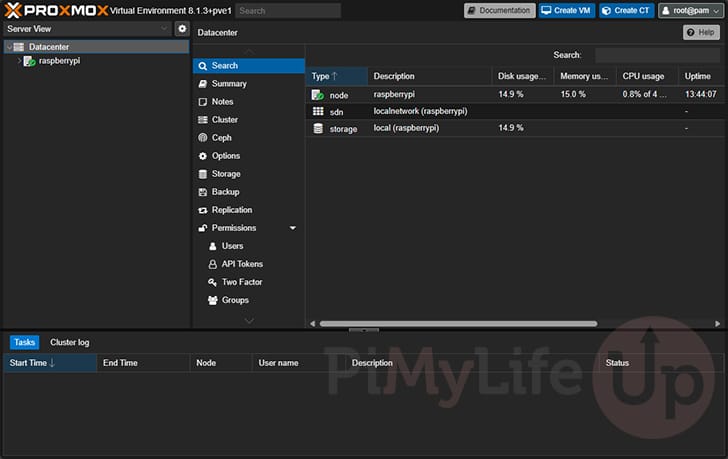Focus the top header Search field
The image size is (728, 459).
click(288, 11)
